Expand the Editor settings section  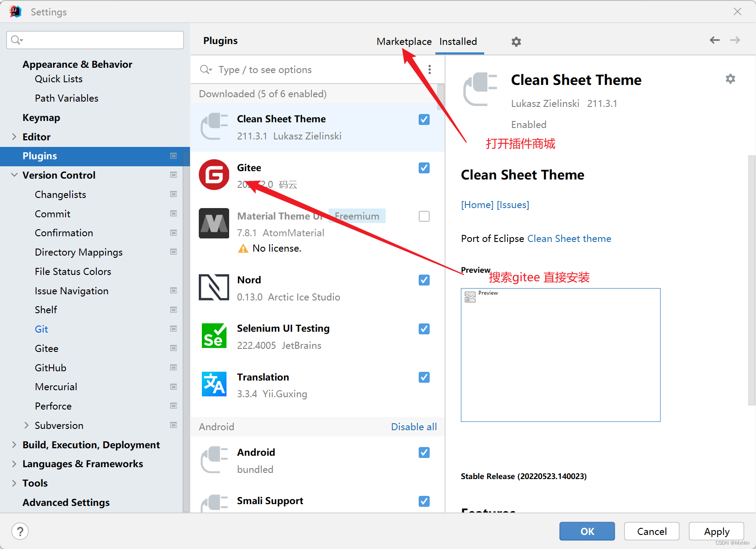pyautogui.click(x=14, y=137)
